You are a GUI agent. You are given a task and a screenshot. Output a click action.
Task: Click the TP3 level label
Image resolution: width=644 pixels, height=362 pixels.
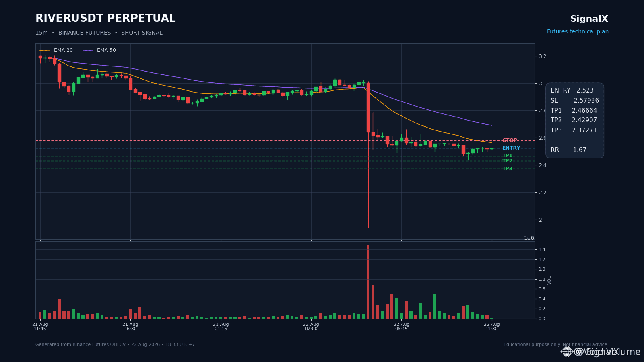(x=507, y=169)
